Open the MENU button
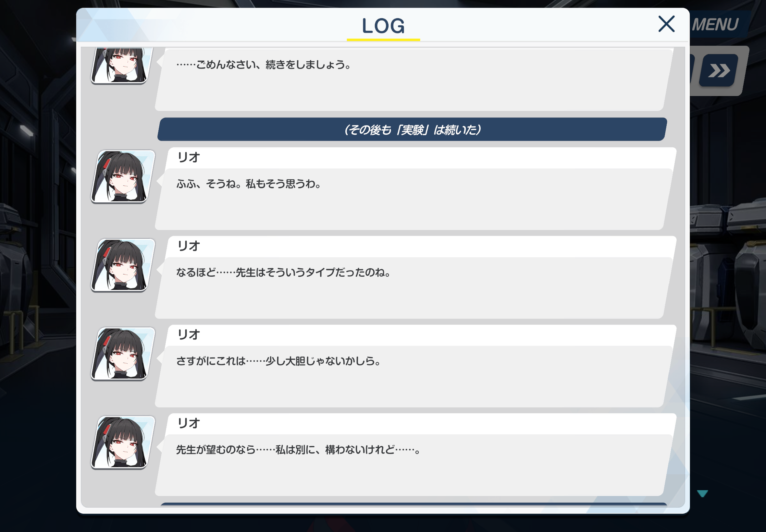The height and width of the screenshot is (532, 766). [716, 25]
